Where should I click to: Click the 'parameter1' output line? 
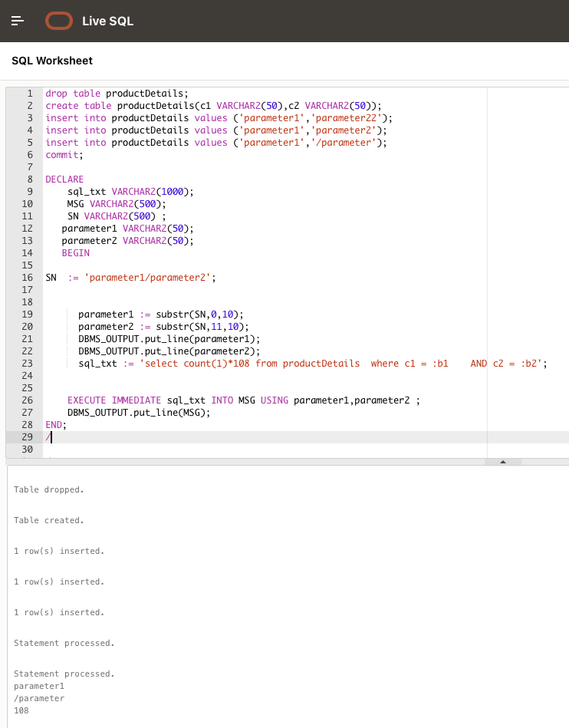coord(39,687)
